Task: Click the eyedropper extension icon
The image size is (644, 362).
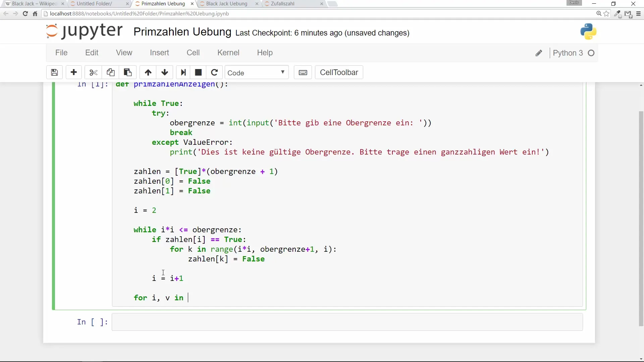Action: coord(618,14)
